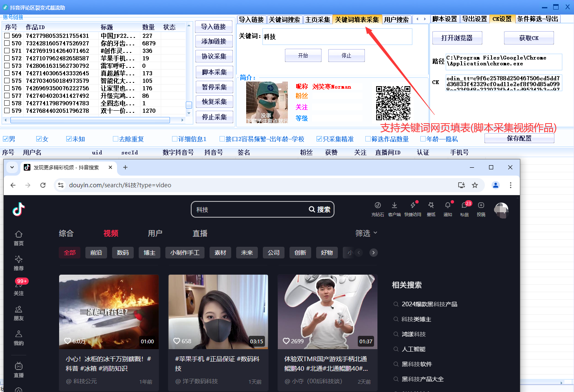Click the 关键词 input field
574x392 pixels.
[337, 37]
